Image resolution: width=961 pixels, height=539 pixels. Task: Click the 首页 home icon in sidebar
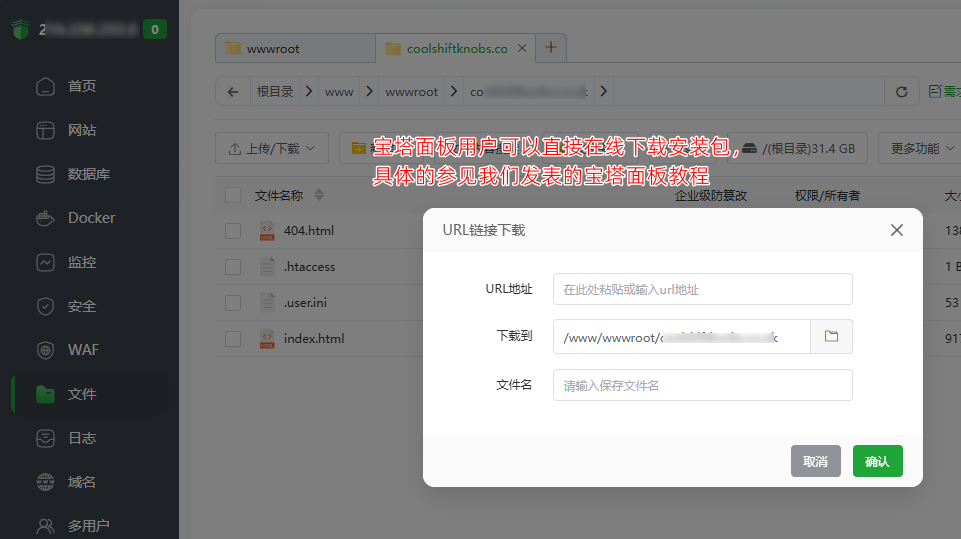pyautogui.click(x=45, y=86)
